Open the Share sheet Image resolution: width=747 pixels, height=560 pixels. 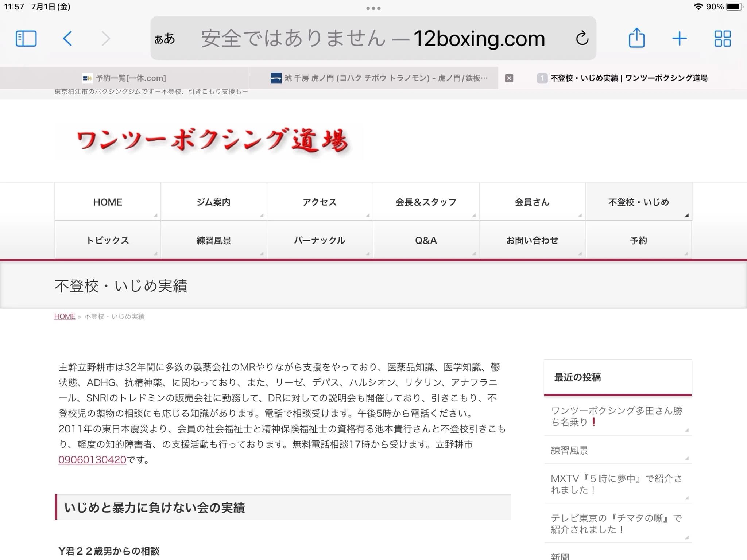pos(636,38)
